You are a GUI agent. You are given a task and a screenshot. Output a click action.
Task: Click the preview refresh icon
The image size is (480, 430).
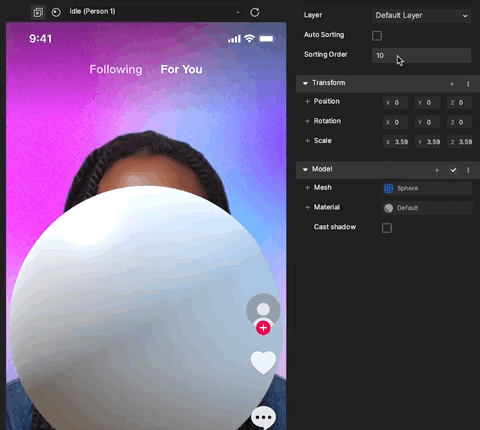pos(255,13)
